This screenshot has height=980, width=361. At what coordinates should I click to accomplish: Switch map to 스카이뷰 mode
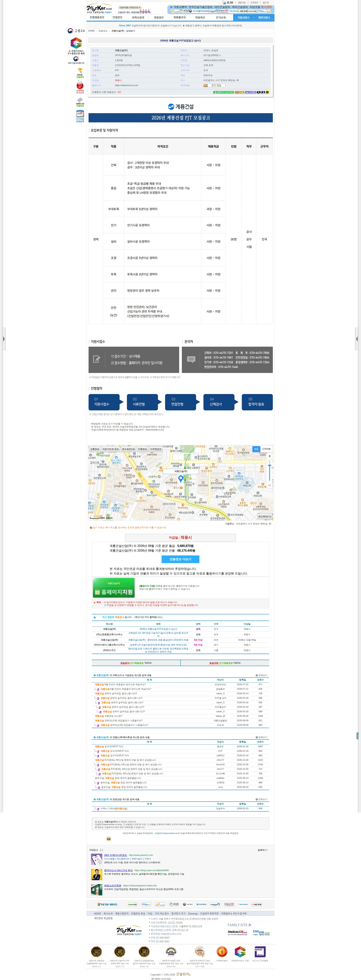point(266,449)
